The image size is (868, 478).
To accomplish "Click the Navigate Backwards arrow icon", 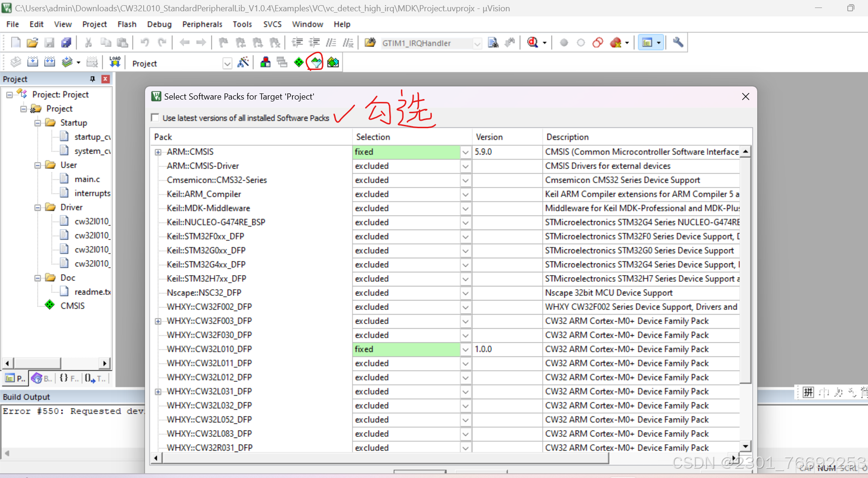I will tap(184, 43).
